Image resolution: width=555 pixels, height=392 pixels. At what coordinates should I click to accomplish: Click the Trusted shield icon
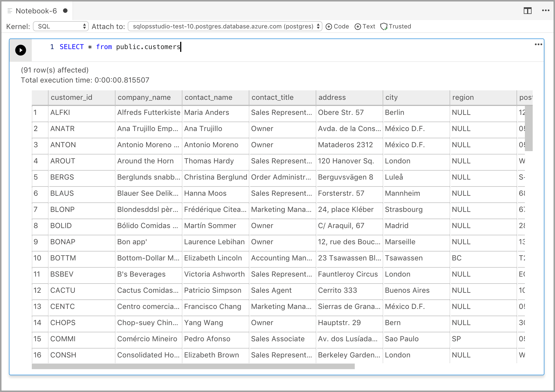point(384,26)
